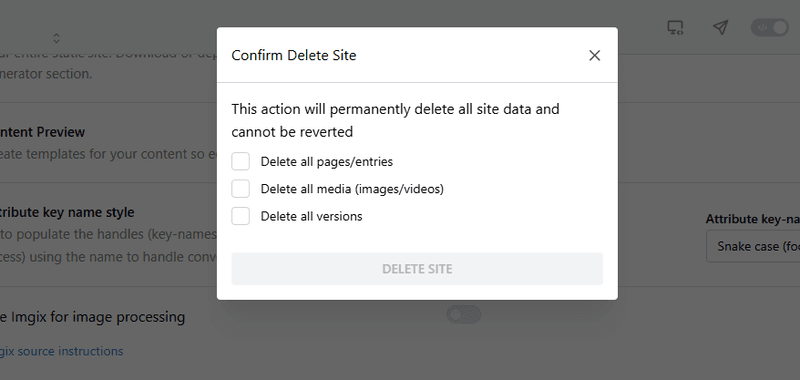This screenshot has height=380, width=800.
Task: Open the Snake case key-name style dropdown
Action: pyautogui.click(x=753, y=246)
